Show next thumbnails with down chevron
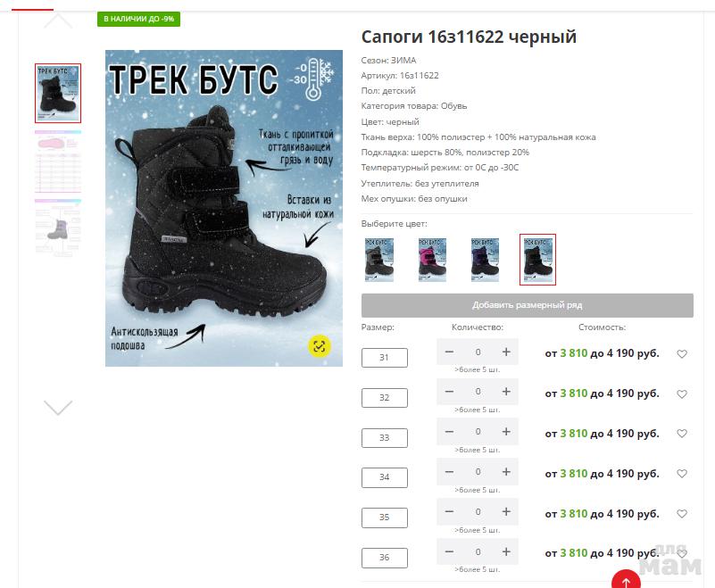 58,407
